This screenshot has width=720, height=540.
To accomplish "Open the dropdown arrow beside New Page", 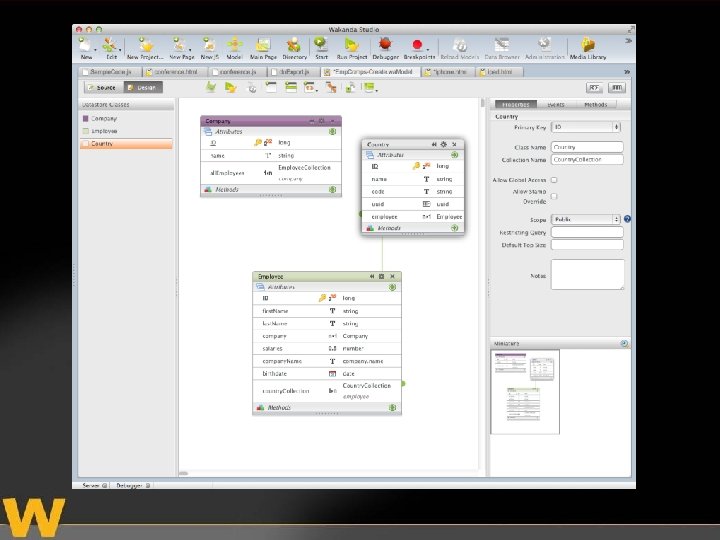I will click(189, 49).
